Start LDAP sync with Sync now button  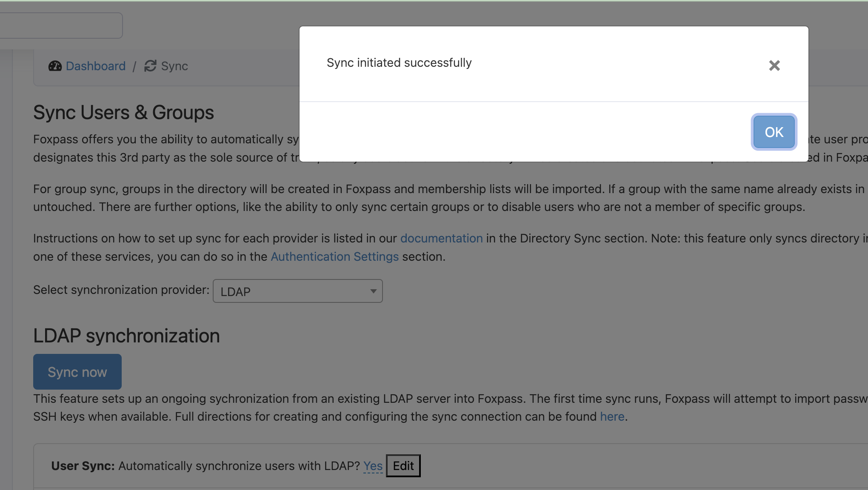[x=77, y=372]
